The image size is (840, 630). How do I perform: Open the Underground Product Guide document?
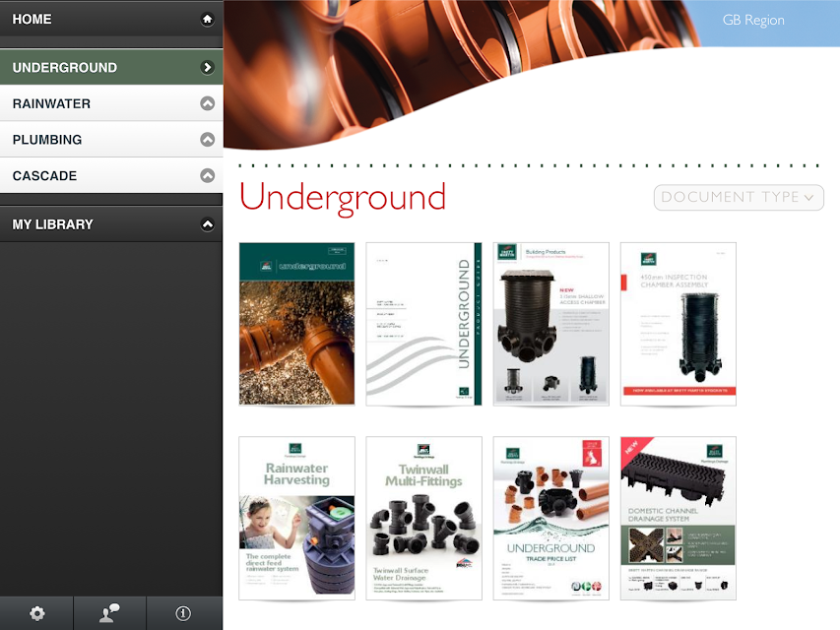coord(423,324)
